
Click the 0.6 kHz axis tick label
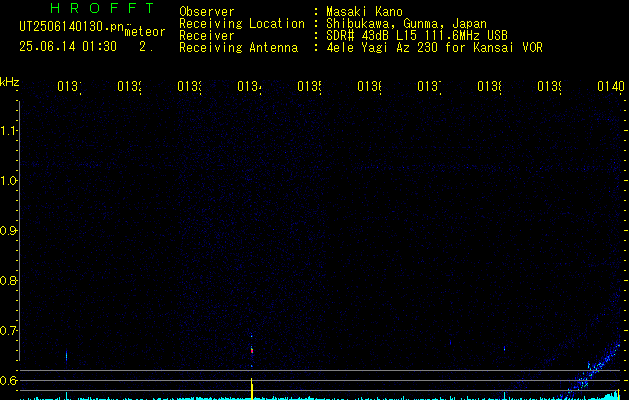8,380
